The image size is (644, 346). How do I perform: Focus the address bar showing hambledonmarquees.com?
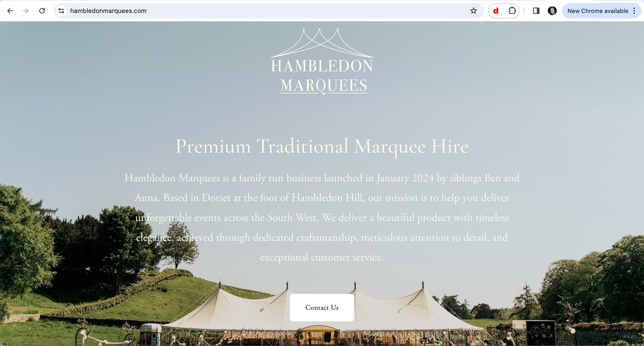pos(262,11)
